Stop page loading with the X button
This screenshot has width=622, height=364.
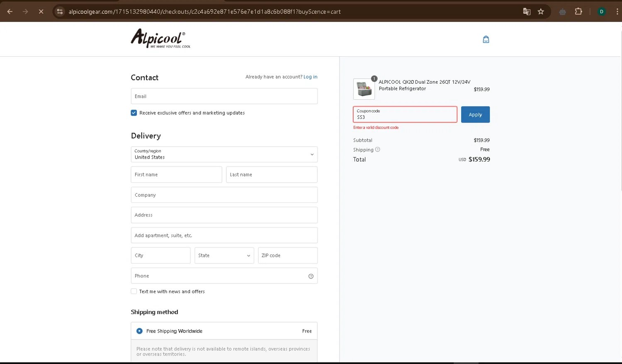tap(41, 12)
